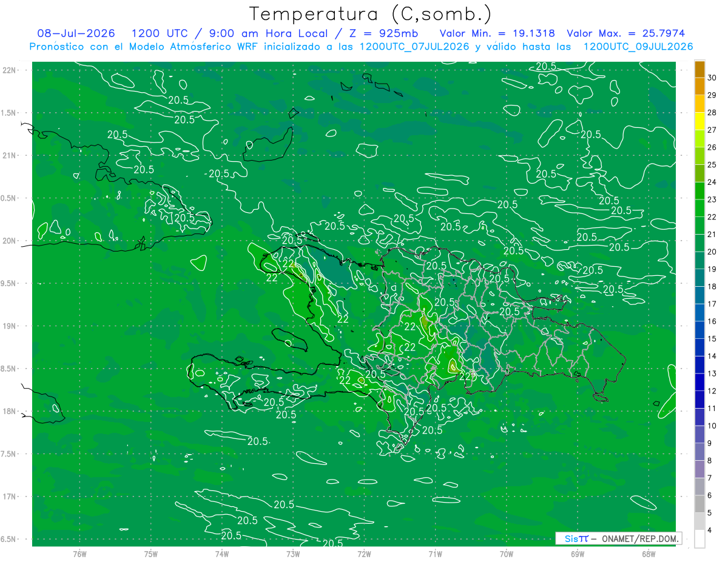Click the legend value "18"
Viewport: 728px width, 562px height.
712,287
